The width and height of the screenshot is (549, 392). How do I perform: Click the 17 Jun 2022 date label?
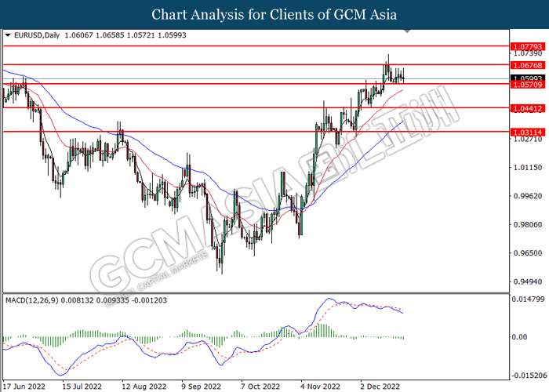click(x=24, y=387)
